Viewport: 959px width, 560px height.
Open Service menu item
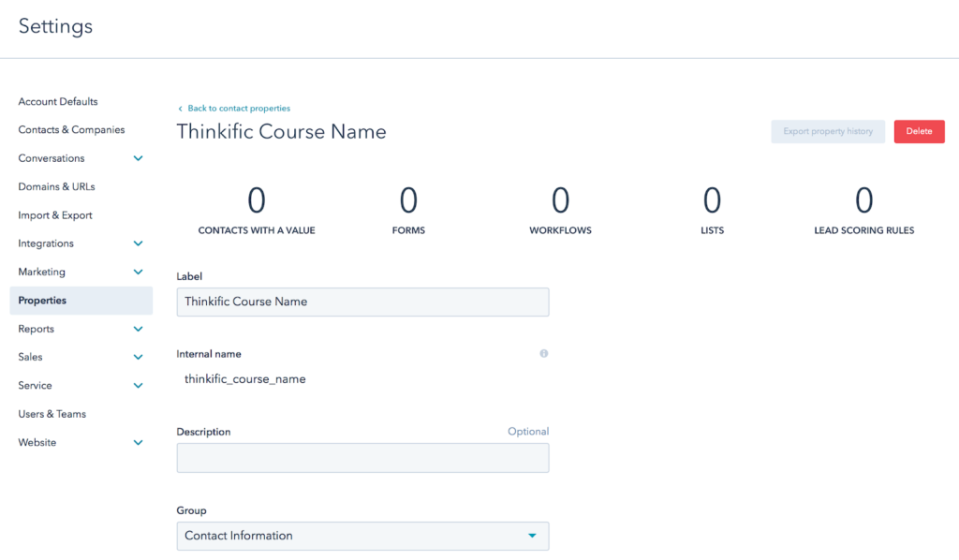coord(35,386)
